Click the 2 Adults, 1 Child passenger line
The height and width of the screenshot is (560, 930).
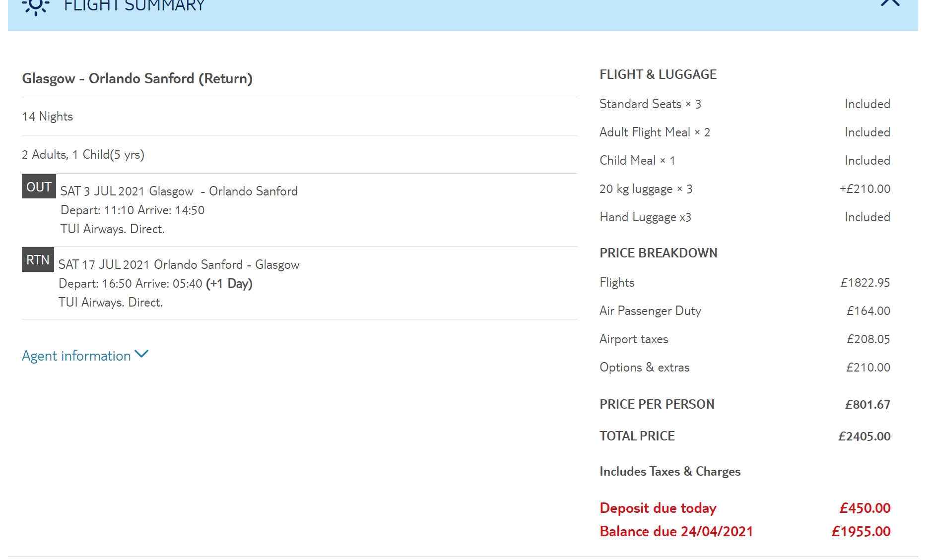click(x=83, y=155)
